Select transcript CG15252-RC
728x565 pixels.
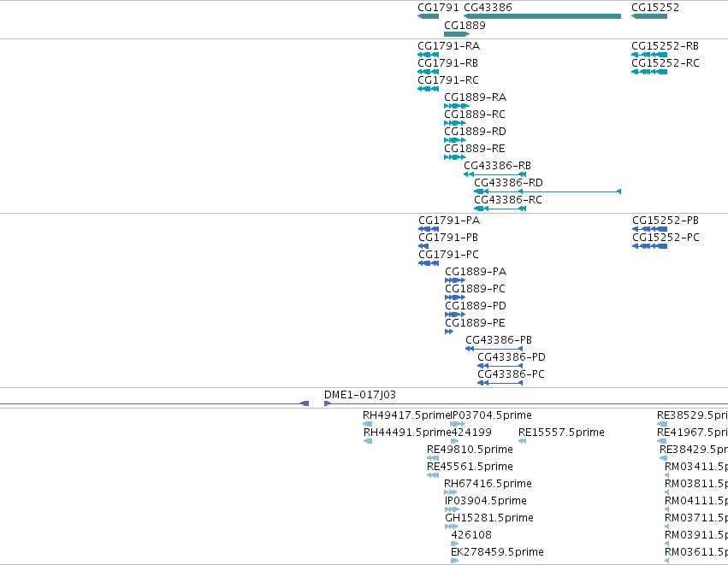[x=665, y=63]
